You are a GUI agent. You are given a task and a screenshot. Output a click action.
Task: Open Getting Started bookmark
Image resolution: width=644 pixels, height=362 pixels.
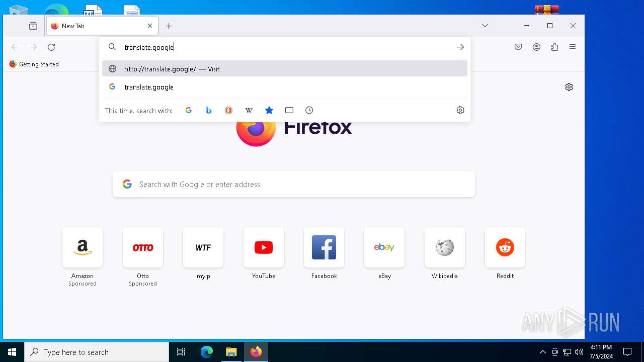(34, 64)
